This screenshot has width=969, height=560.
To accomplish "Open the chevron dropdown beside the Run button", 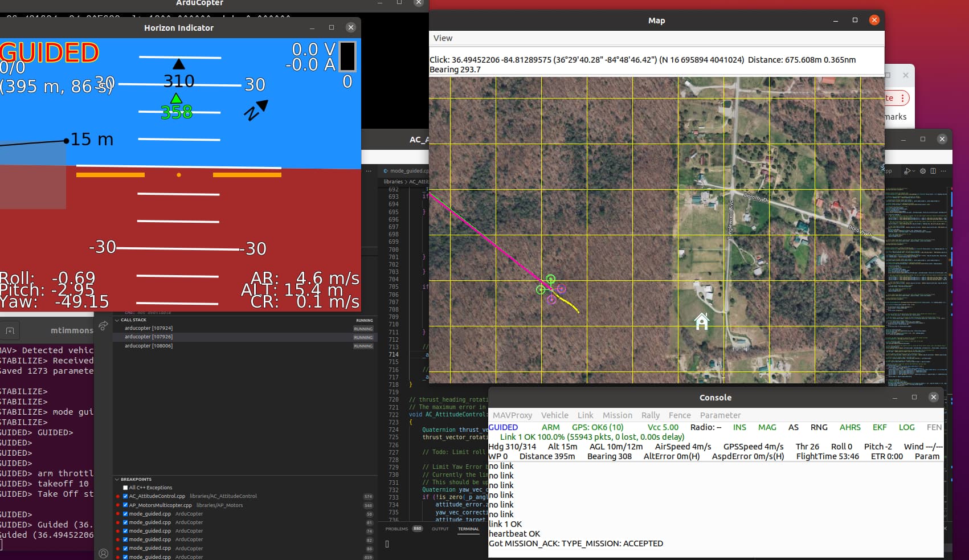I will 914,171.
